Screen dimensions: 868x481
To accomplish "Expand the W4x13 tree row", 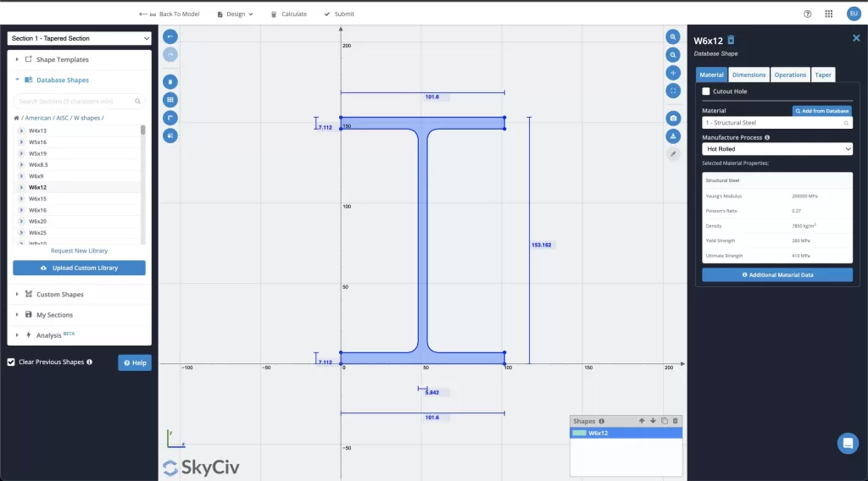I will coord(21,130).
